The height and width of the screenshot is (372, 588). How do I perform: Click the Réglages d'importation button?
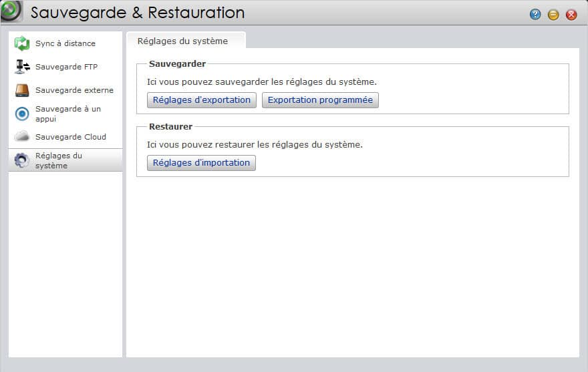click(x=201, y=163)
